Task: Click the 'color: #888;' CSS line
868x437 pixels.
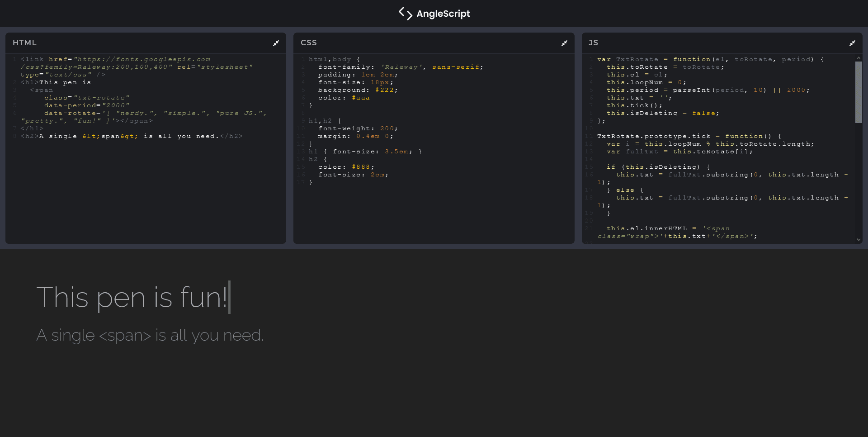Action: click(x=346, y=167)
